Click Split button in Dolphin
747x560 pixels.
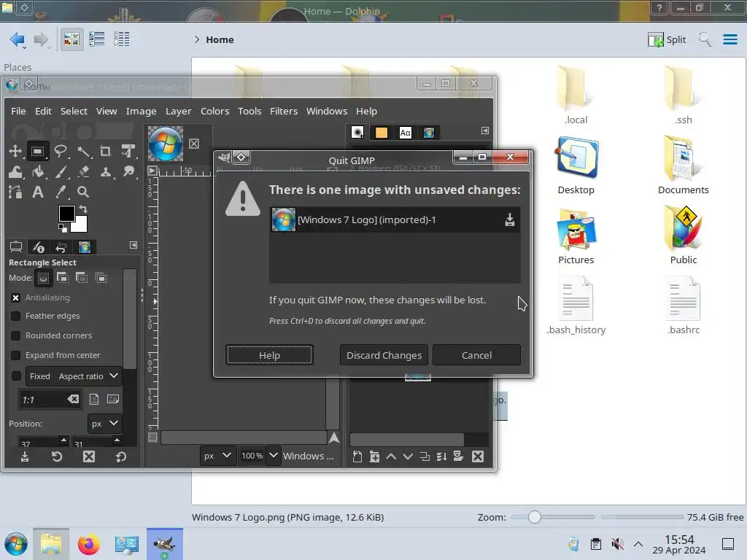tap(667, 39)
